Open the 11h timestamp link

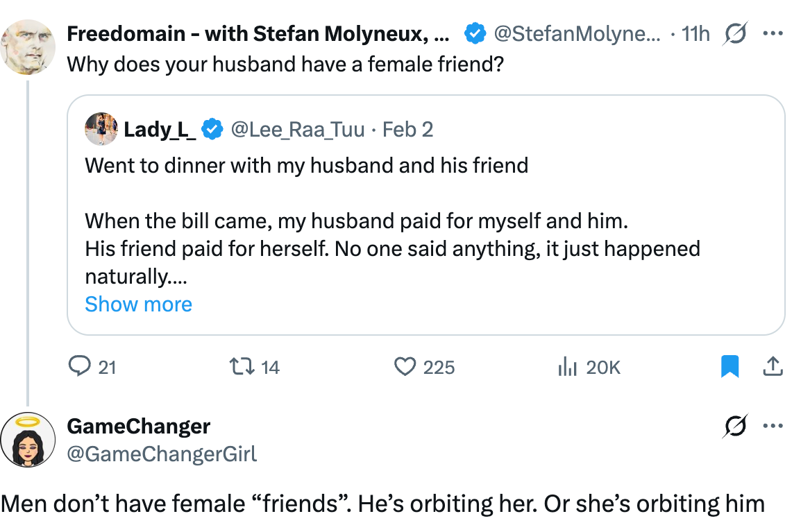click(695, 33)
